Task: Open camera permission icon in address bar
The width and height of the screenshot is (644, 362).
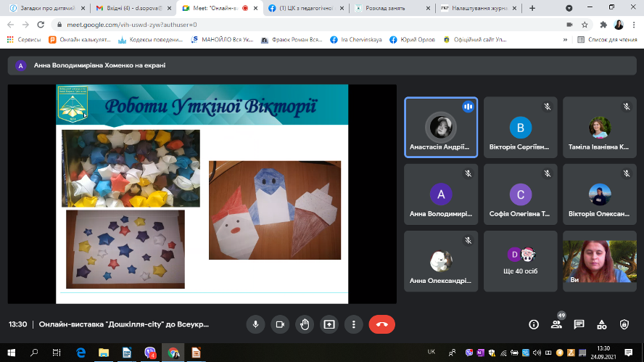Action: pyautogui.click(x=569, y=25)
